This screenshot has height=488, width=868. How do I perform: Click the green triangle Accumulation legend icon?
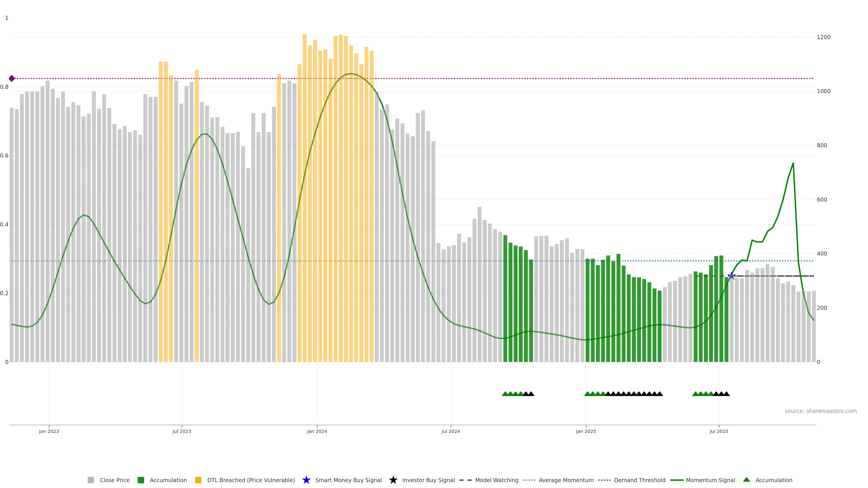(746, 480)
